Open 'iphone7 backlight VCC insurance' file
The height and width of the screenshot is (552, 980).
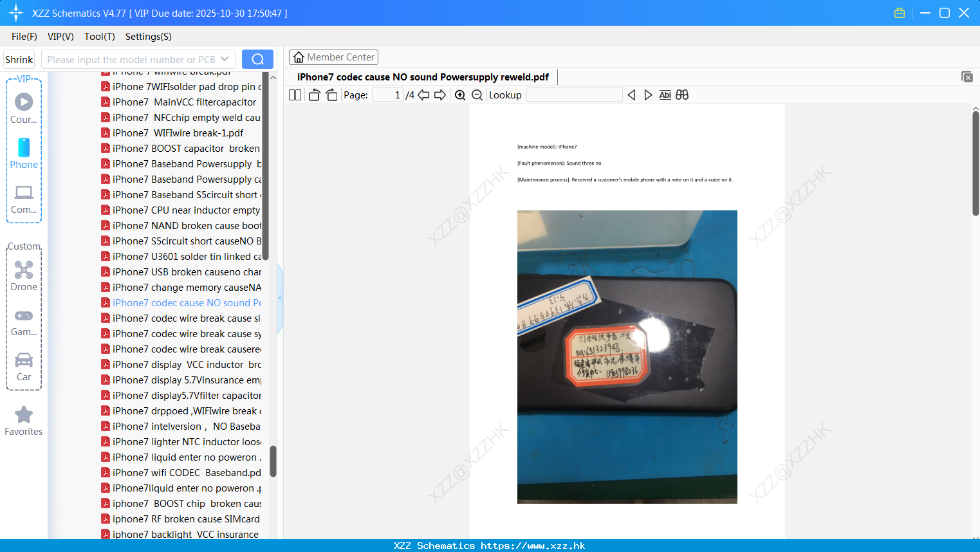[x=181, y=534]
